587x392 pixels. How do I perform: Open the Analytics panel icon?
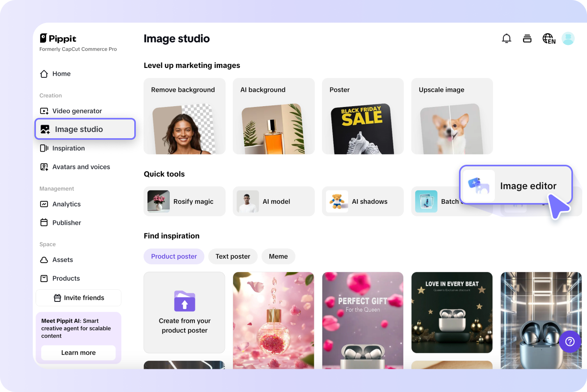44,204
